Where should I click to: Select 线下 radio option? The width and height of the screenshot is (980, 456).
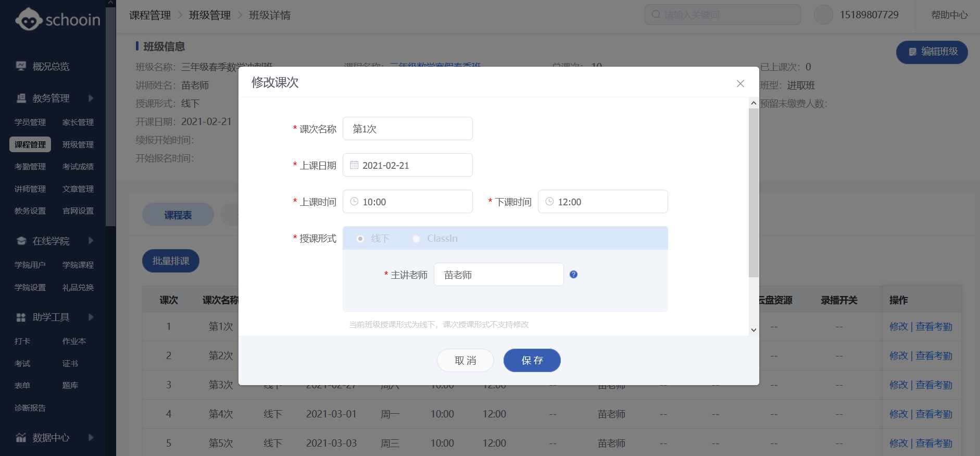(x=360, y=239)
